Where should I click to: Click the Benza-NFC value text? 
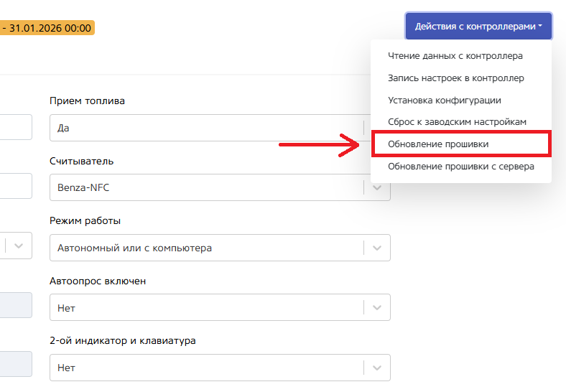tap(83, 188)
